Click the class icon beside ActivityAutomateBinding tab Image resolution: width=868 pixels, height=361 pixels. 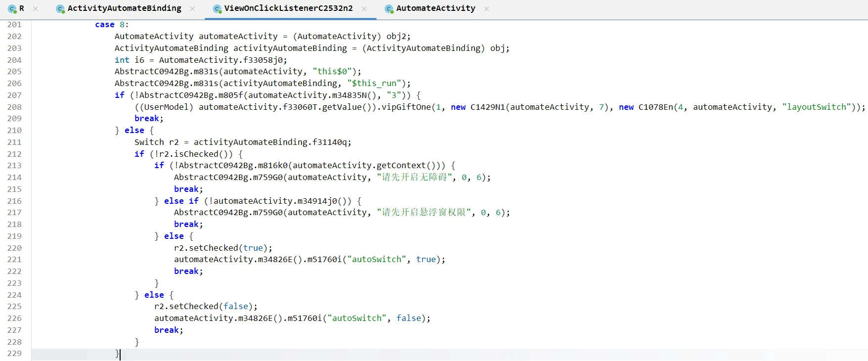[60, 9]
